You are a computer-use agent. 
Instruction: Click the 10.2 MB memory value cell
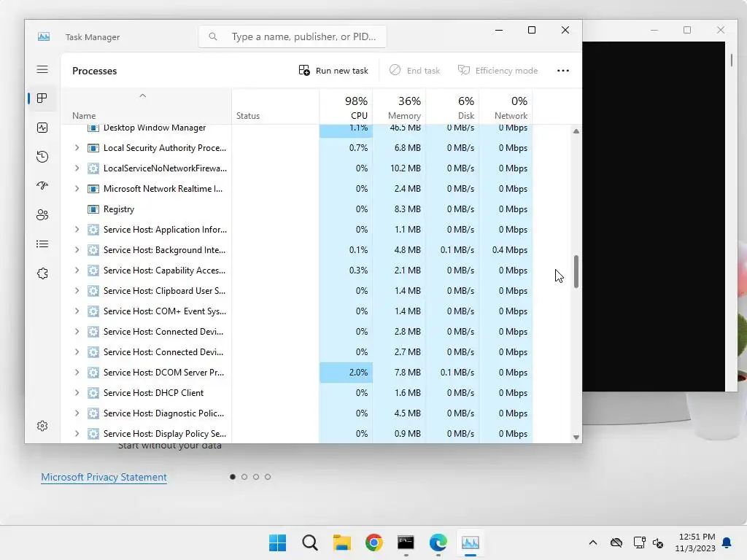399,168
